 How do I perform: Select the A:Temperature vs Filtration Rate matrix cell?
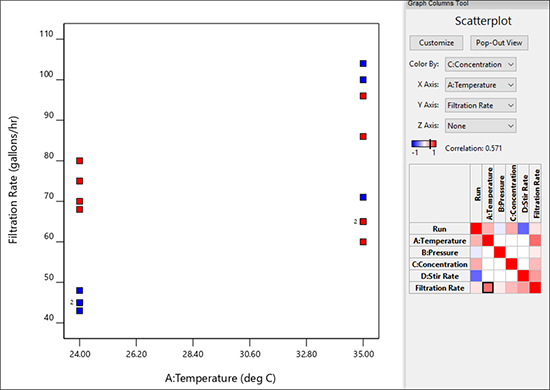coord(535,241)
